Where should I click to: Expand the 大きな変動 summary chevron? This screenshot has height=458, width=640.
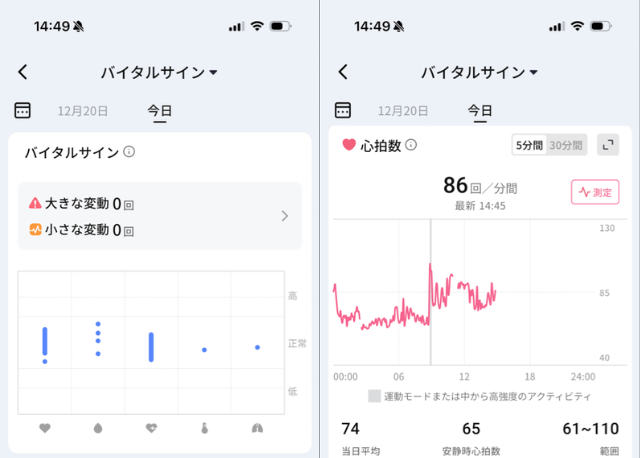285,216
